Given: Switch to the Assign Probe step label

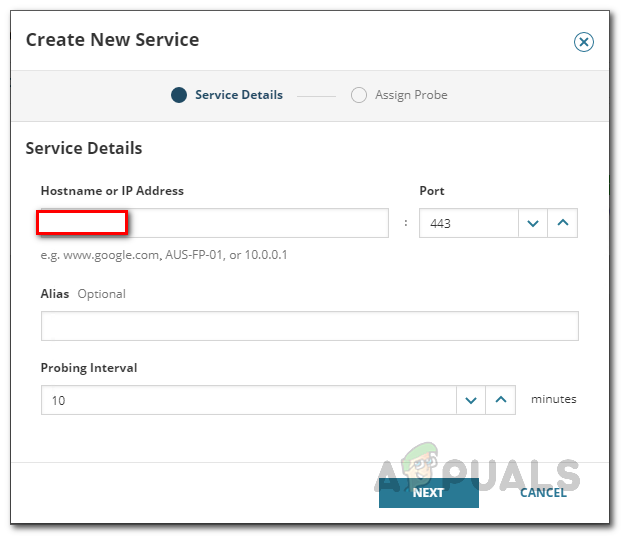Looking at the screenshot, I should click(x=411, y=95).
